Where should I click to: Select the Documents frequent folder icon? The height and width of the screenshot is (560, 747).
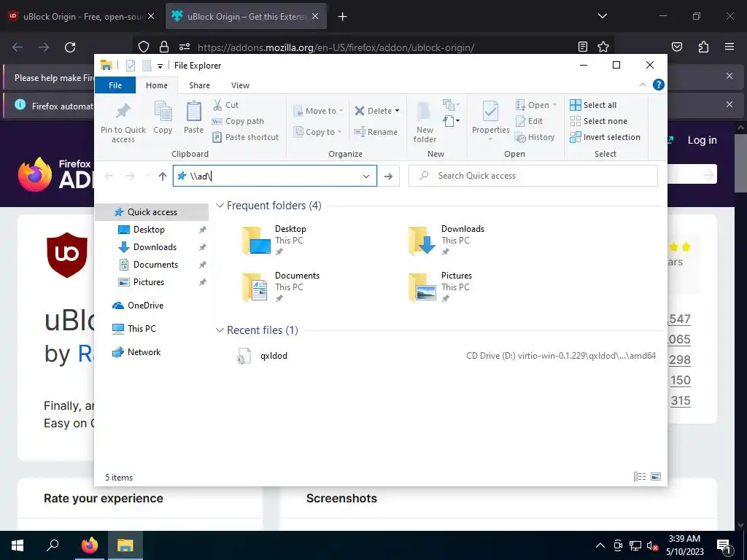click(x=255, y=287)
